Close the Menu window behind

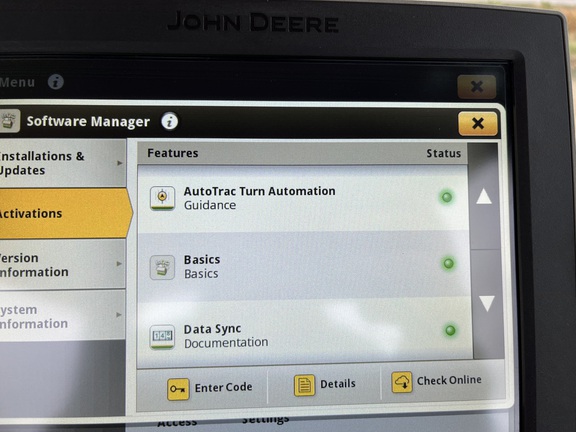[x=477, y=87]
